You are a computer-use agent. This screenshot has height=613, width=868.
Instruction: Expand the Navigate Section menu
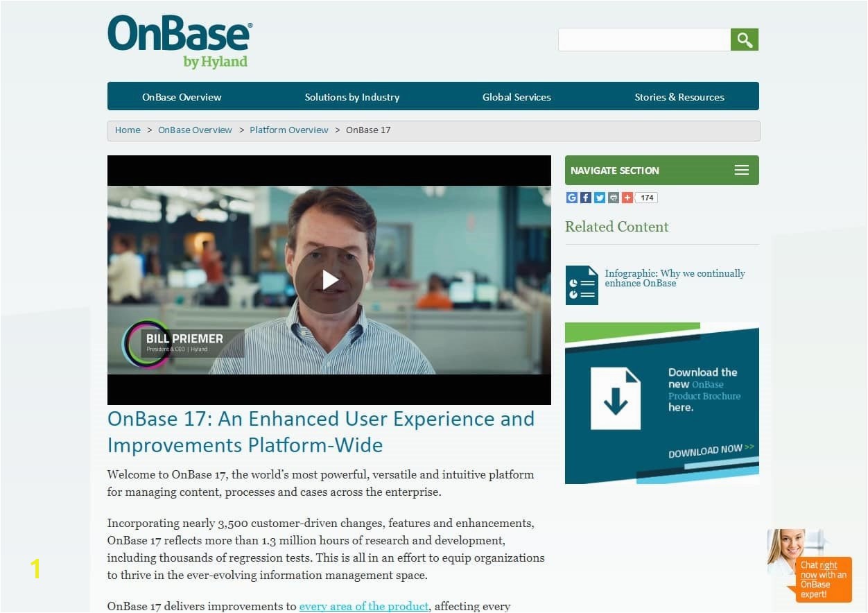point(662,170)
